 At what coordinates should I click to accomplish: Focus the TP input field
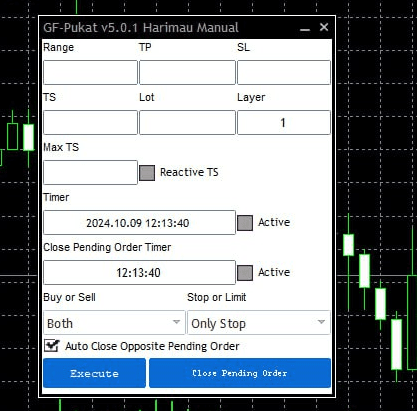tap(187, 72)
